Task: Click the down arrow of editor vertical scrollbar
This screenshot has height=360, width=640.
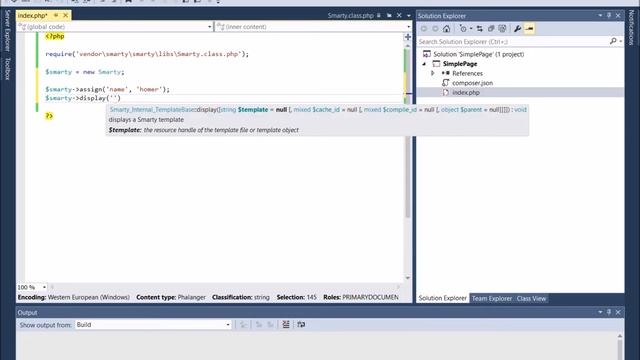Action: tap(407, 278)
